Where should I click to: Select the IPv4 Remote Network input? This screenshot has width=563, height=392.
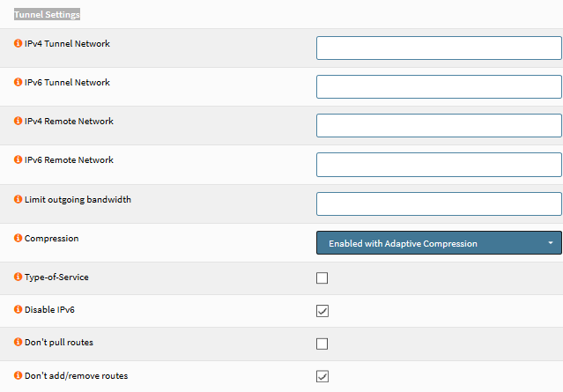[438, 125]
